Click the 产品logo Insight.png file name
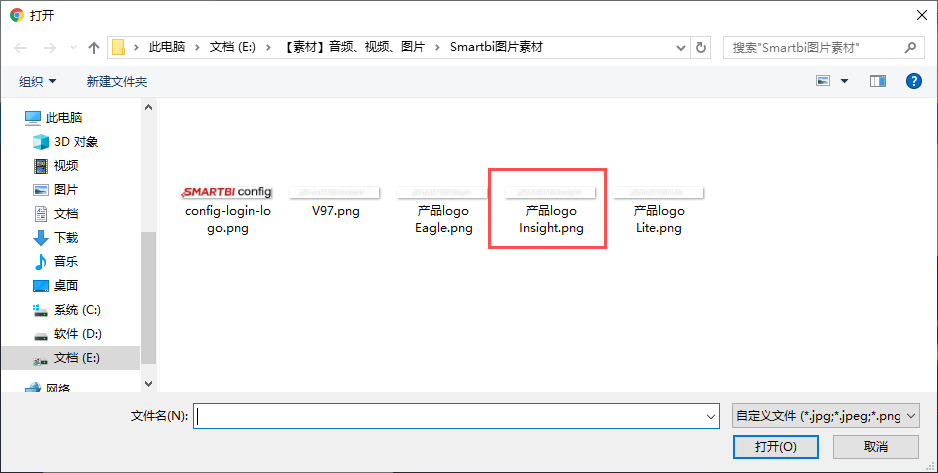This screenshot has width=938, height=473. point(551,219)
